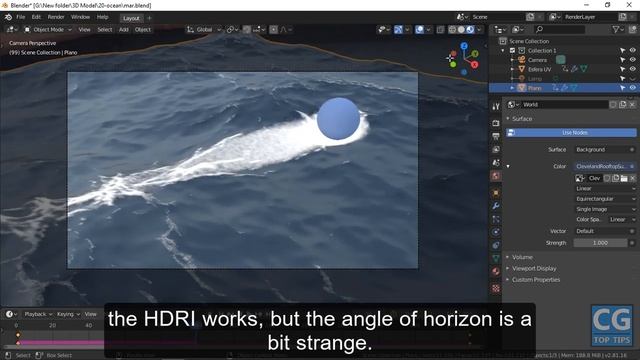Edit the Scene name field
Screen dimensions: 640x360
tap(497, 17)
